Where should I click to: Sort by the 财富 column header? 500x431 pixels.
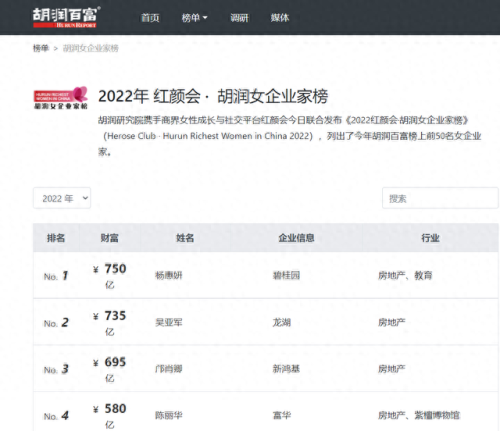(110, 238)
